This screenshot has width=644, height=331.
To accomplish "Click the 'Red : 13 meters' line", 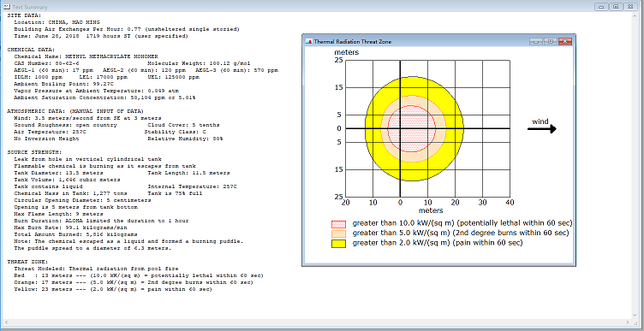I will (139, 275).
